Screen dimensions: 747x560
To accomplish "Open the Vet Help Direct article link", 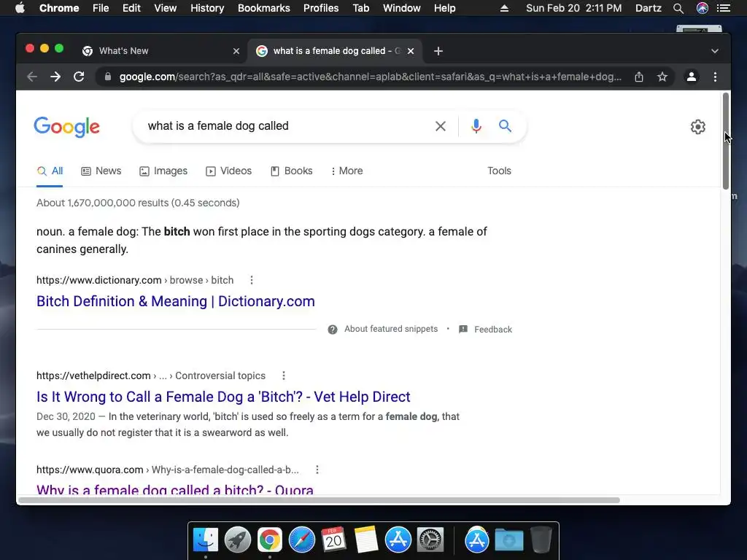I will [223, 397].
